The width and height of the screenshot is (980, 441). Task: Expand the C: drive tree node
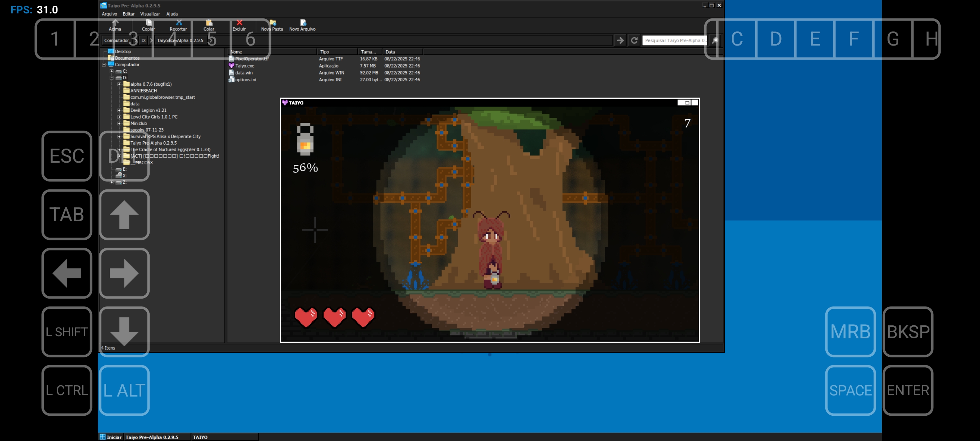click(111, 72)
